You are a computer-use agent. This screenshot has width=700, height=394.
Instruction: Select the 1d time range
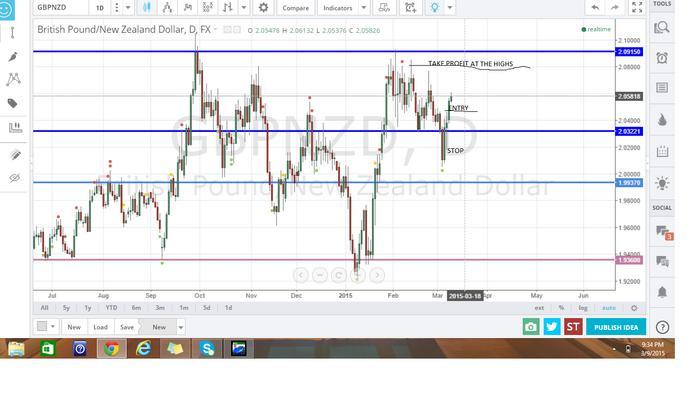coord(228,307)
